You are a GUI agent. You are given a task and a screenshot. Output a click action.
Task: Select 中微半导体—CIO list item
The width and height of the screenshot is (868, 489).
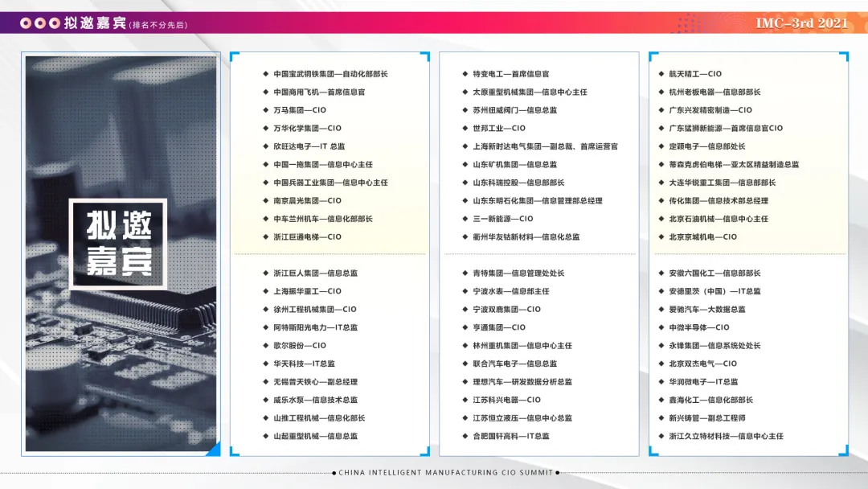(699, 327)
